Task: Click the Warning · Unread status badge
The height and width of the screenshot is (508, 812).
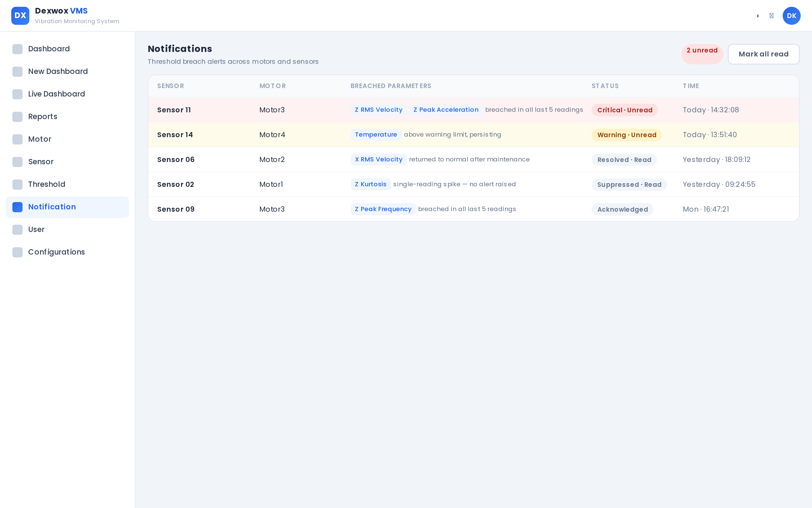Action: pos(626,135)
